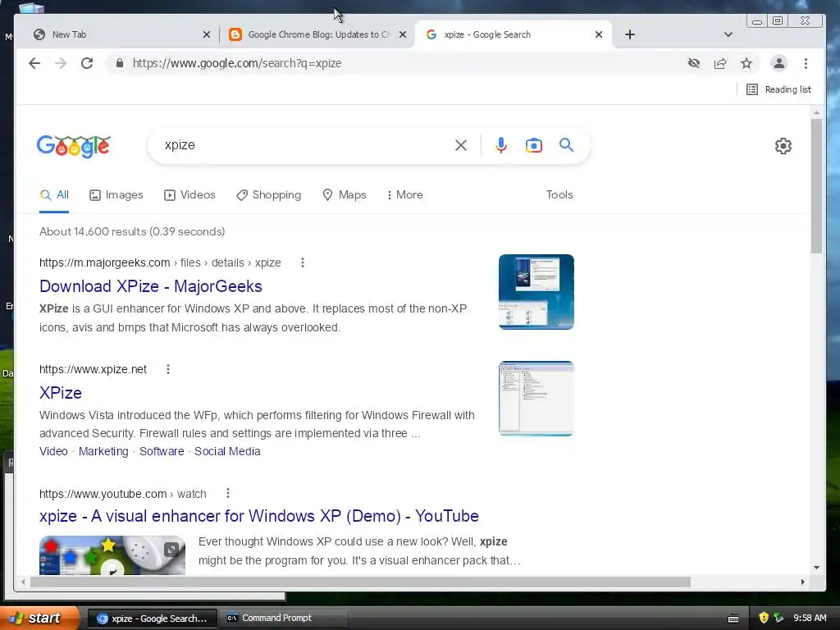840x630 pixels.
Task: Open the Software sitelink
Action: pyautogui.click(x=162, y=452)
